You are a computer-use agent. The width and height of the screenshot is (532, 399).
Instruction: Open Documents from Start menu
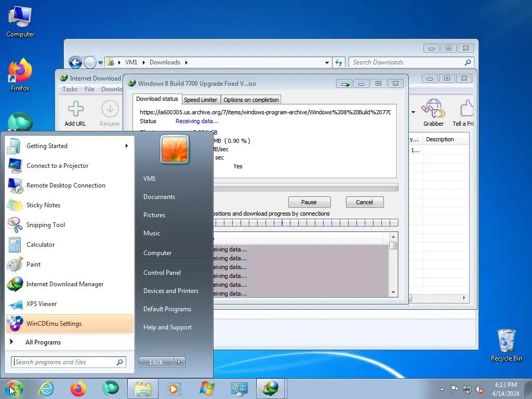coord(159,197)
